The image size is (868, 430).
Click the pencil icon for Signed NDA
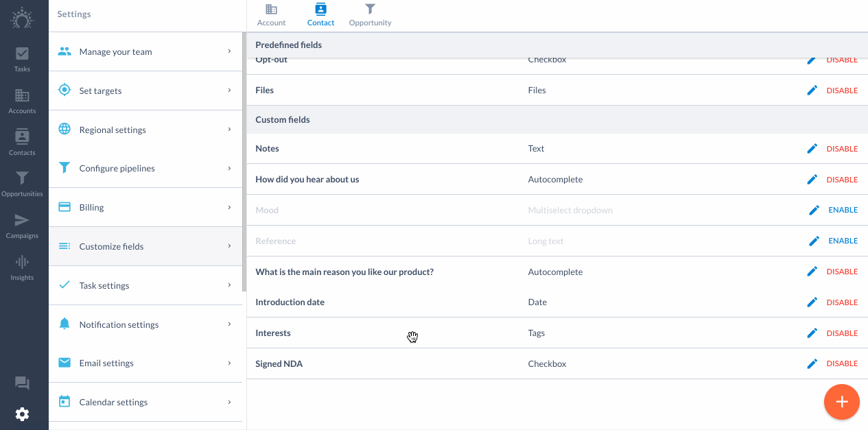click(x=812, y=363)
